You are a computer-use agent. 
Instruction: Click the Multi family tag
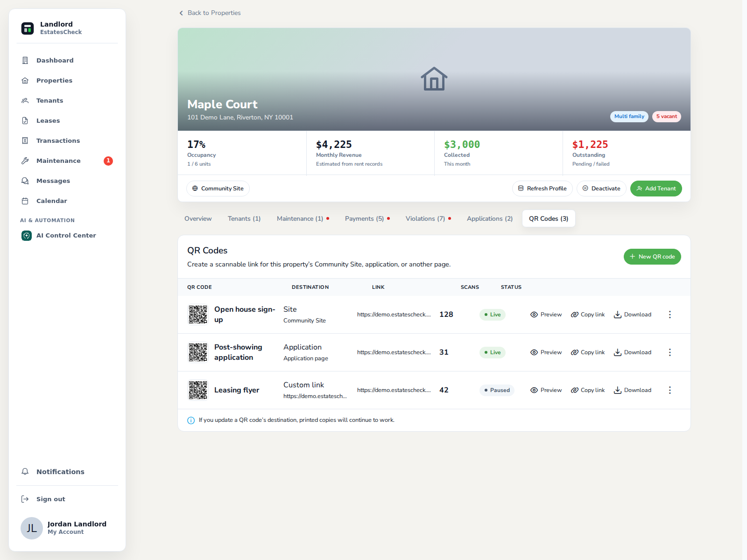(x=629, y=117)
